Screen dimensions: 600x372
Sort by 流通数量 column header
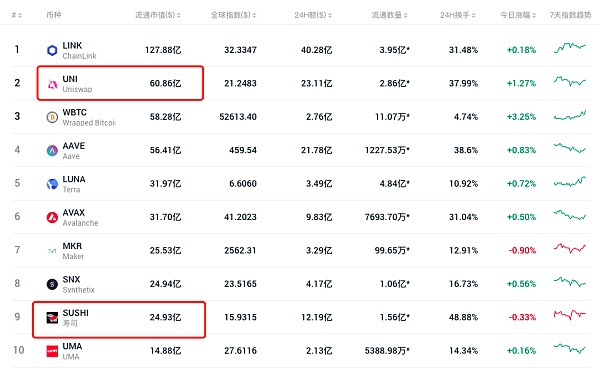(x=390, y=15)
